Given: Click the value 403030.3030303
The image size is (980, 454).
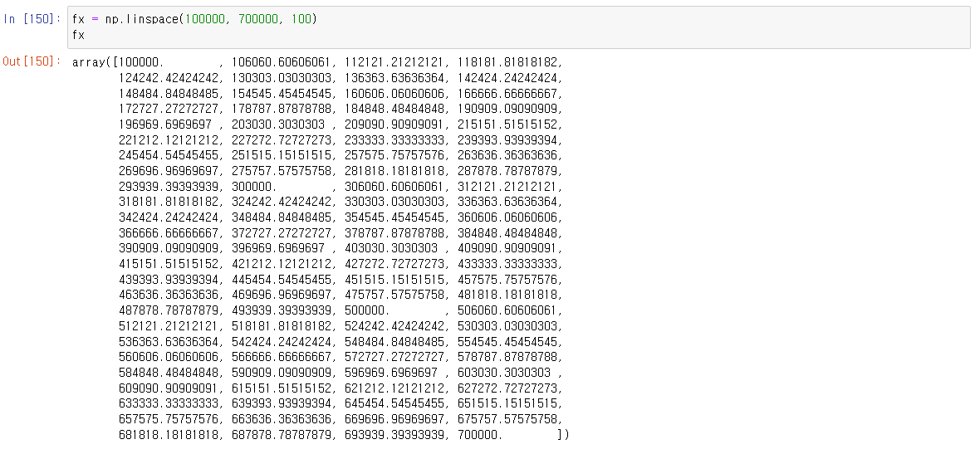Looking at the screenshot, I should pyautogui.click(x=391, y=248).
